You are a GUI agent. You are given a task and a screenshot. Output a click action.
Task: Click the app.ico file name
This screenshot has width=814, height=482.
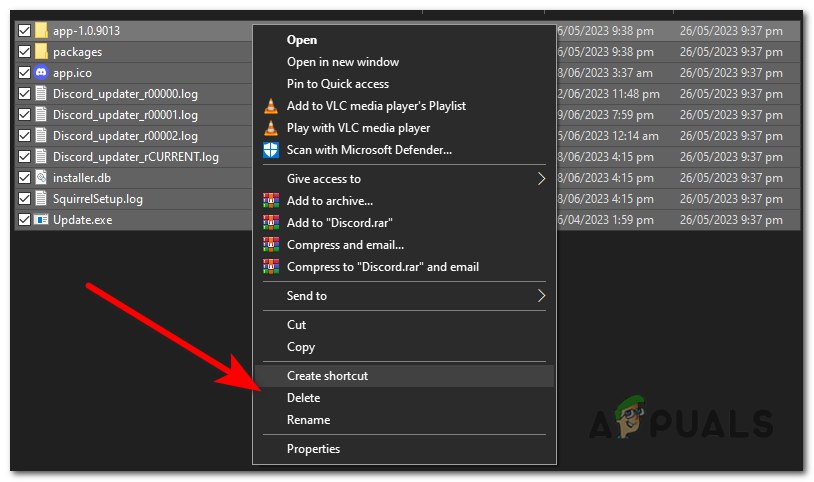pyautogui.click(x=72, y=73)
